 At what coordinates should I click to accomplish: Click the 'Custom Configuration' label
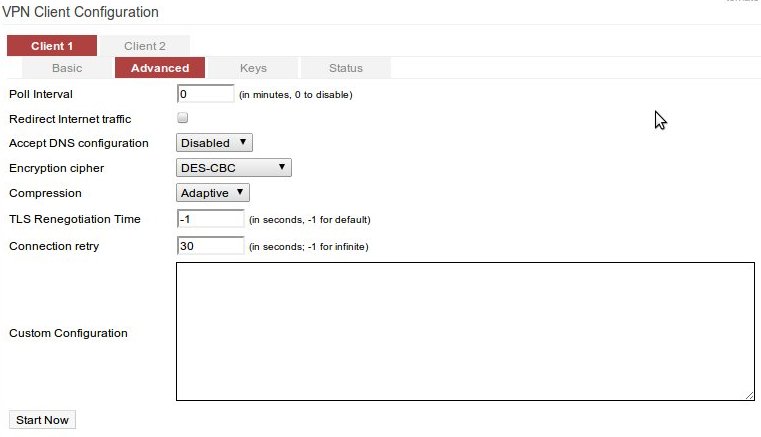click(x=68, y=333)
